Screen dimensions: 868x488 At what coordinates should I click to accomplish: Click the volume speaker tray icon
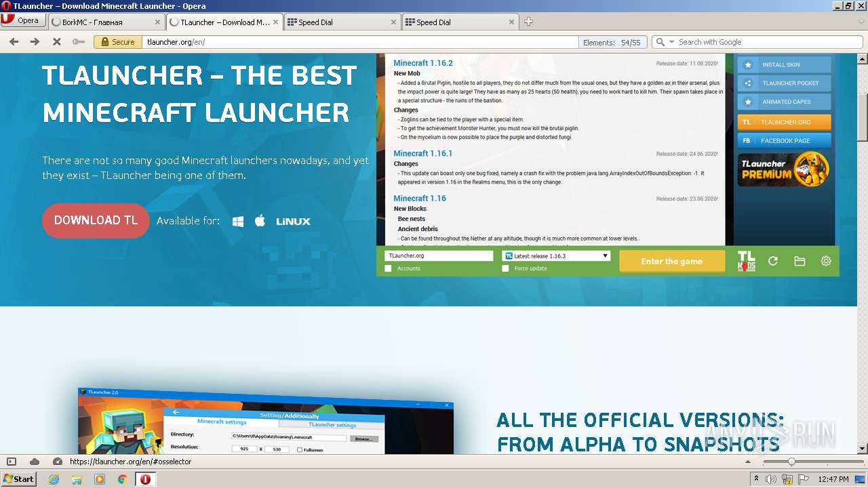[x=772, y=479]
